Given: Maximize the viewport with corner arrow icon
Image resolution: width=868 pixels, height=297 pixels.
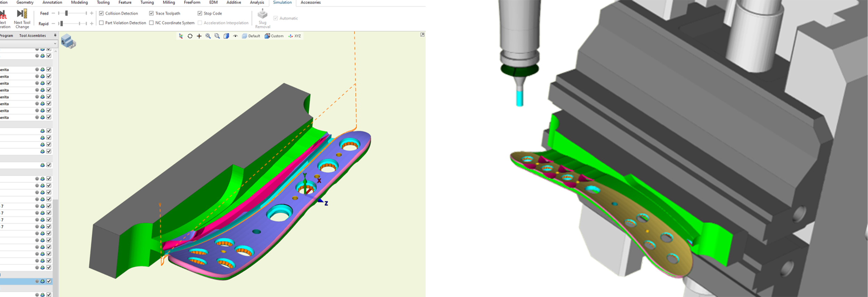Looking at the screenshot, I should click(422, 35).
